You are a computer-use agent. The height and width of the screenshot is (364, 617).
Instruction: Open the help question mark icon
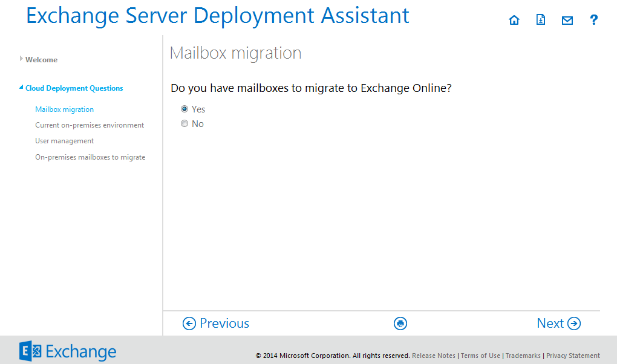point(594,20)
